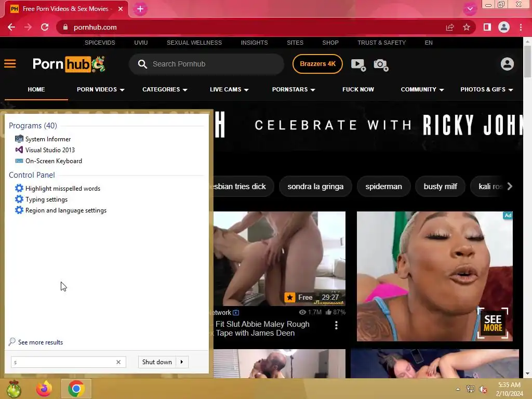This screenshot has width=532, height=399.
Task: Click the muted volume tray icon
Action: pos(483,389)
